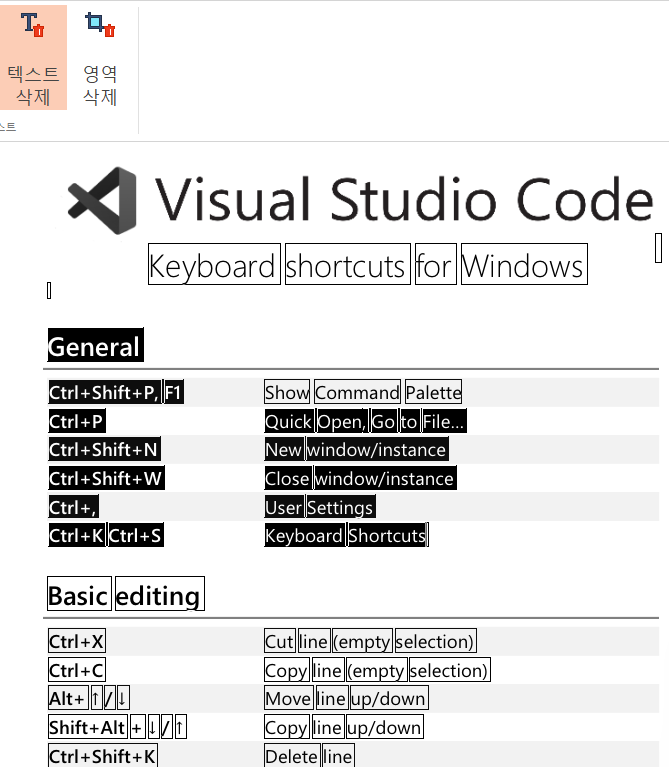Click the 'F1' shortcut text box
The width and height of the screenshot is (669, 767).
pyautogui.click(x=174, y=392)
